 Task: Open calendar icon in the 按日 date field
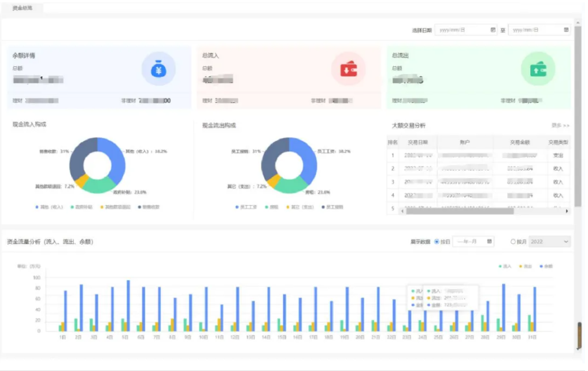[x=490, y=242]
